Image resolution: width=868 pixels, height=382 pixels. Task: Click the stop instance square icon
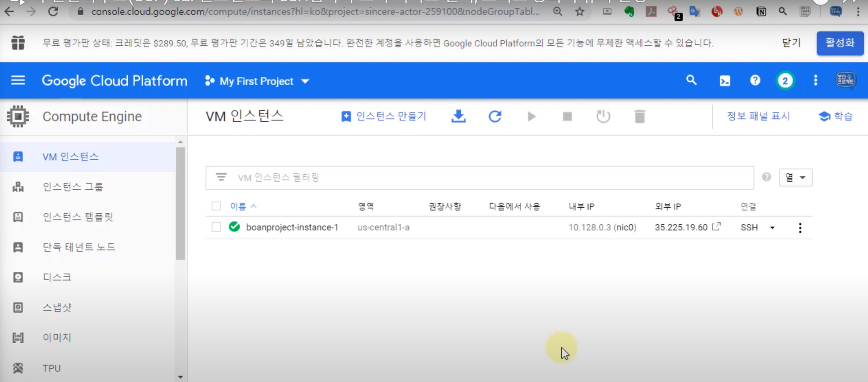567,116
